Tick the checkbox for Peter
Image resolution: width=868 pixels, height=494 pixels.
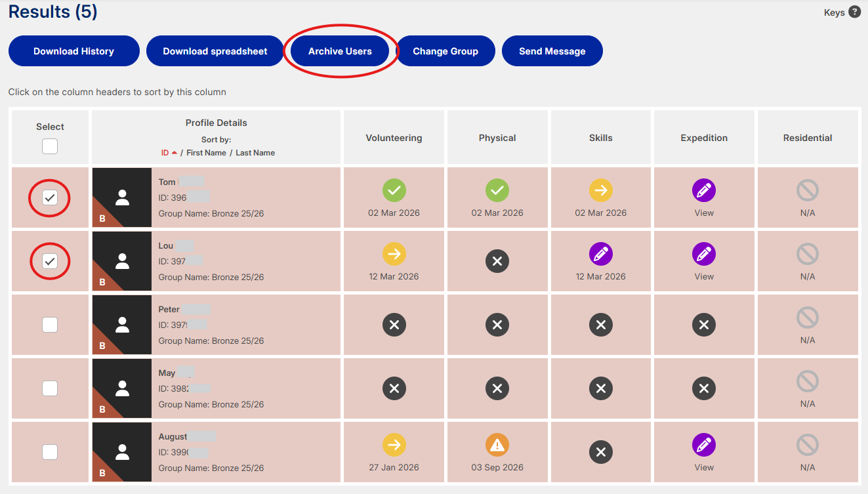50,325
